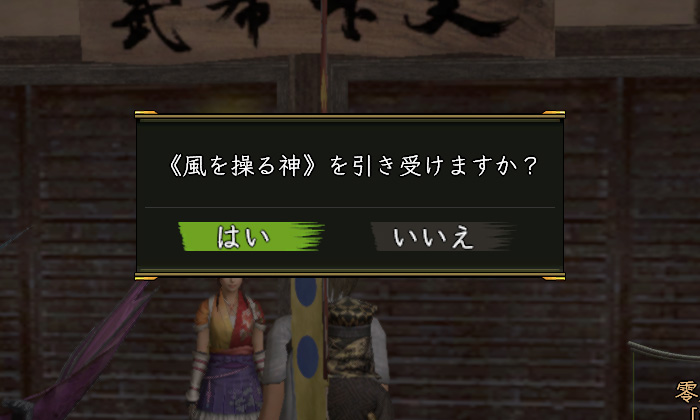The image size is (700, 420).
Task: Select the man in the leopard-print vest
Action: 356,350
